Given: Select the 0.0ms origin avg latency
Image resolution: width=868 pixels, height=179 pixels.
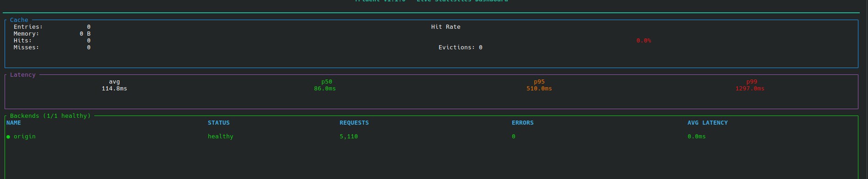Looking at the screenshot, I should [x=697, y=137].
